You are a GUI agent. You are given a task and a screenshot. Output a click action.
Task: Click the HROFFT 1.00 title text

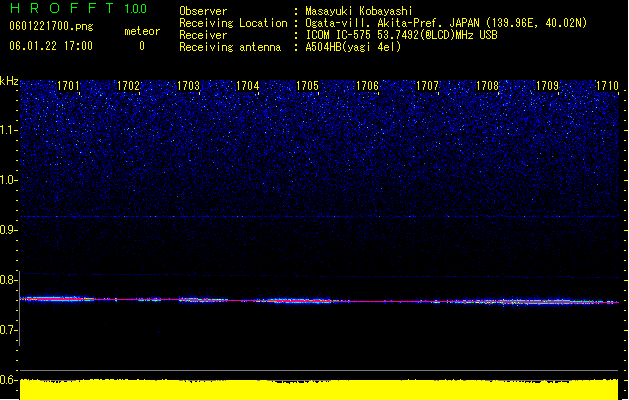(78, 8)
